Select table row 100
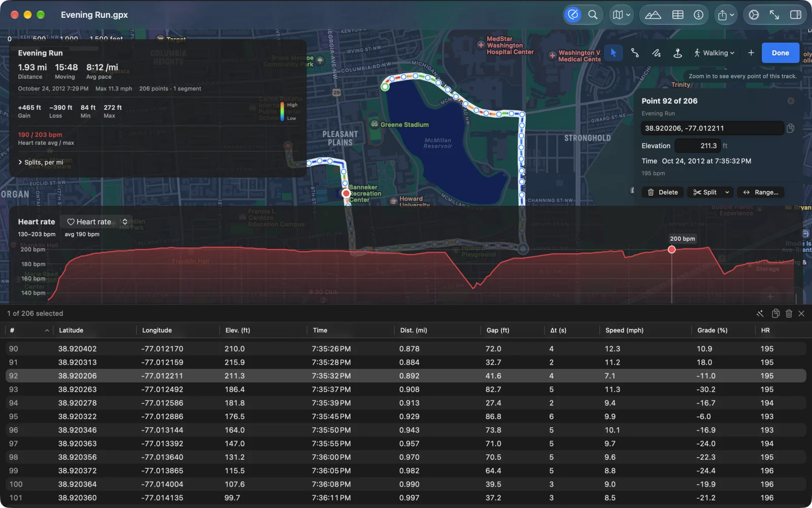This screenshot has width=812, height=508. pos(405,484)
